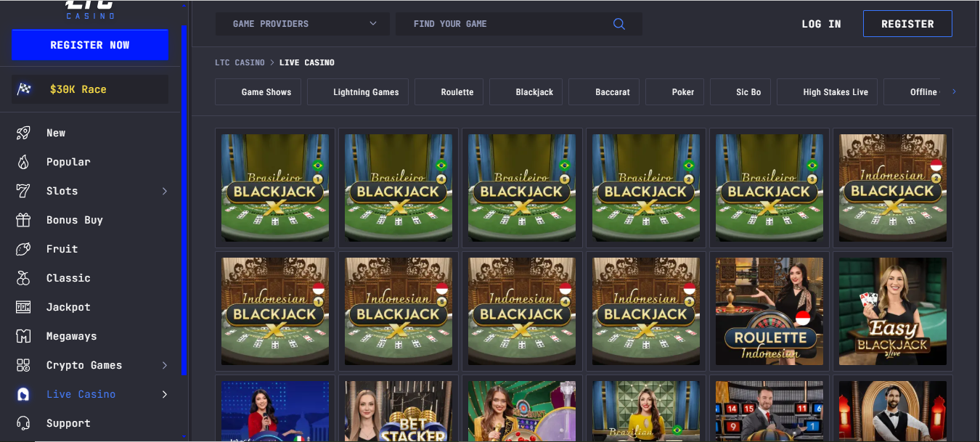Switch to Lightning Games category
The image size is (980, 442).
[358, 92]
